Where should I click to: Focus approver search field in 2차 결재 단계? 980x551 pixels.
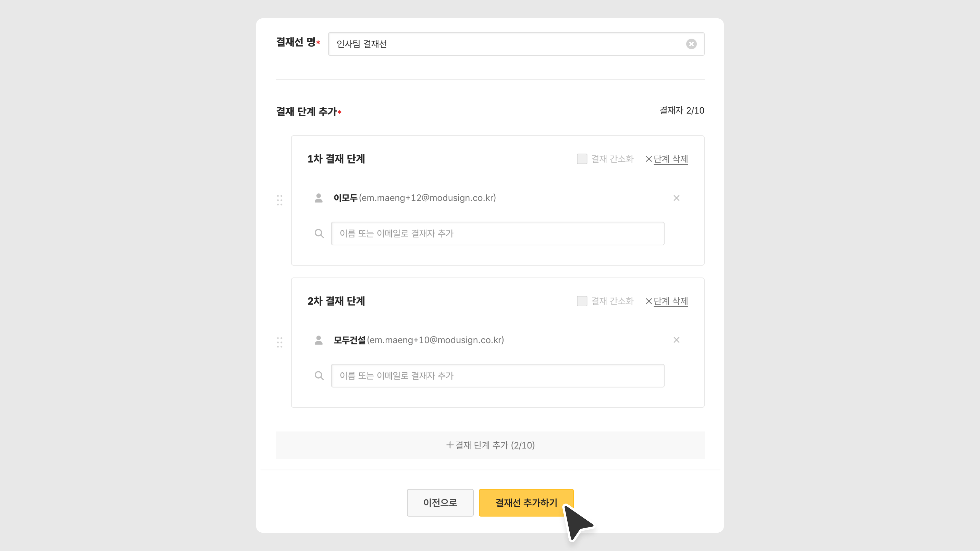(497, 376)
